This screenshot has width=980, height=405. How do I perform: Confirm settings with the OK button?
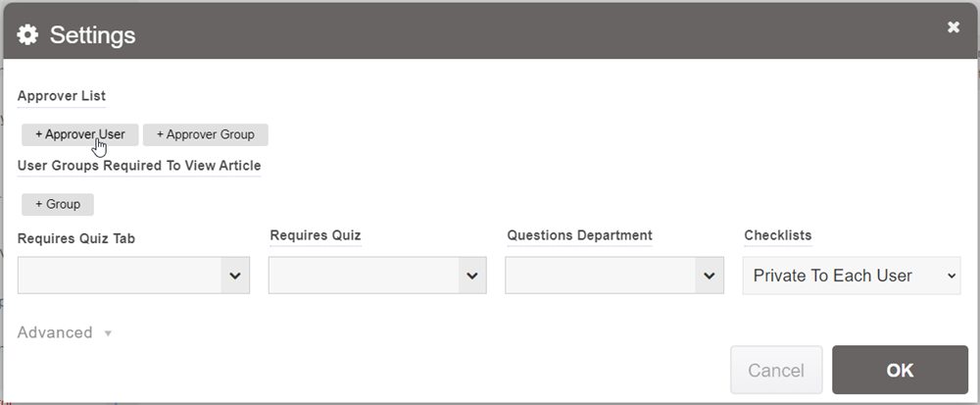click(x=900, y=370)
